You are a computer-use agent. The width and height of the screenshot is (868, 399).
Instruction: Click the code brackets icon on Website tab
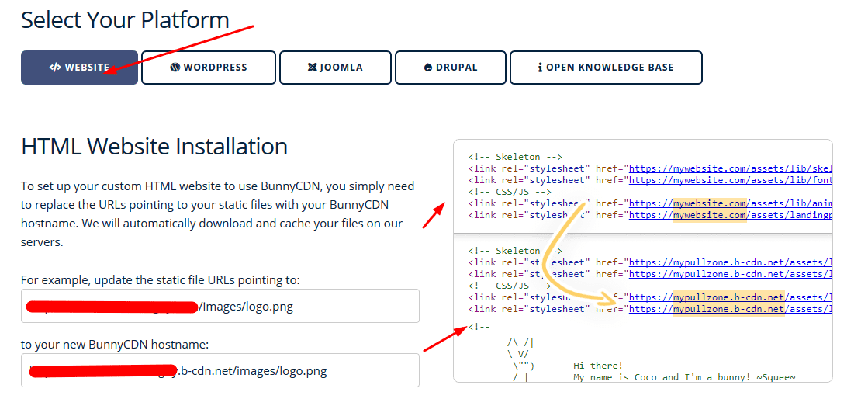point(55,68)
